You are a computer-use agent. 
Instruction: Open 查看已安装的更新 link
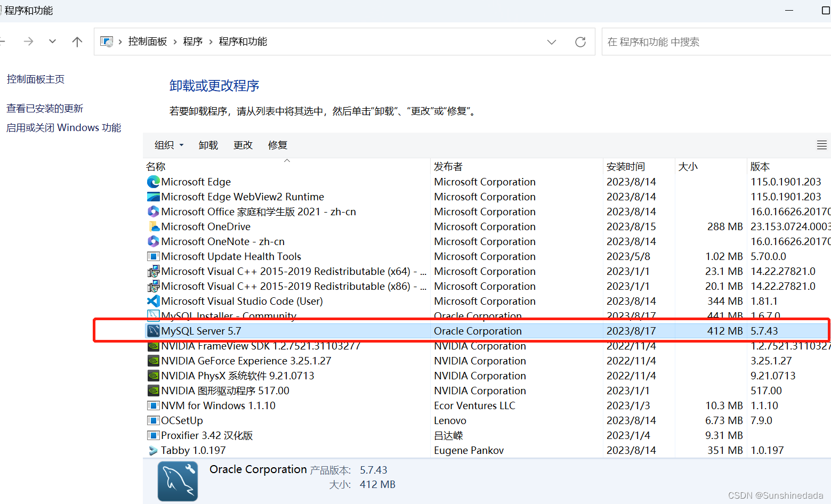point(45,109)
